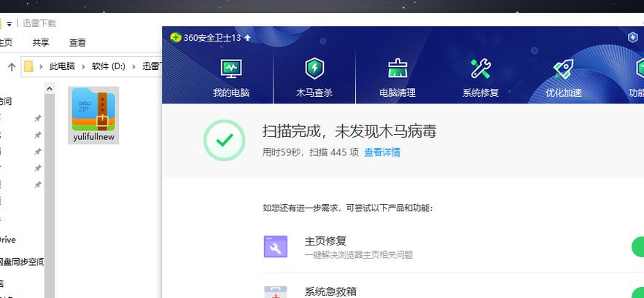
Task: Click the upgrade arrow beside 360安全卫士13
Action: click(248, 37)
